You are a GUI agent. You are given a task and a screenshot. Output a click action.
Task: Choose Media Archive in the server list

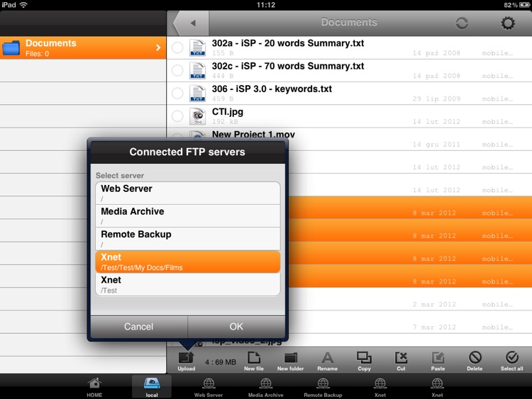pyautogui.click(x=188, y=216)
